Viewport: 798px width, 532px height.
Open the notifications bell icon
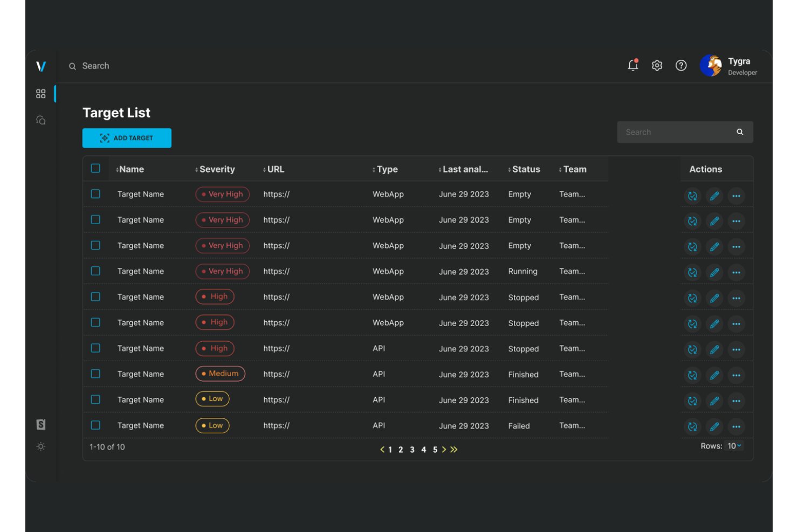633,65
